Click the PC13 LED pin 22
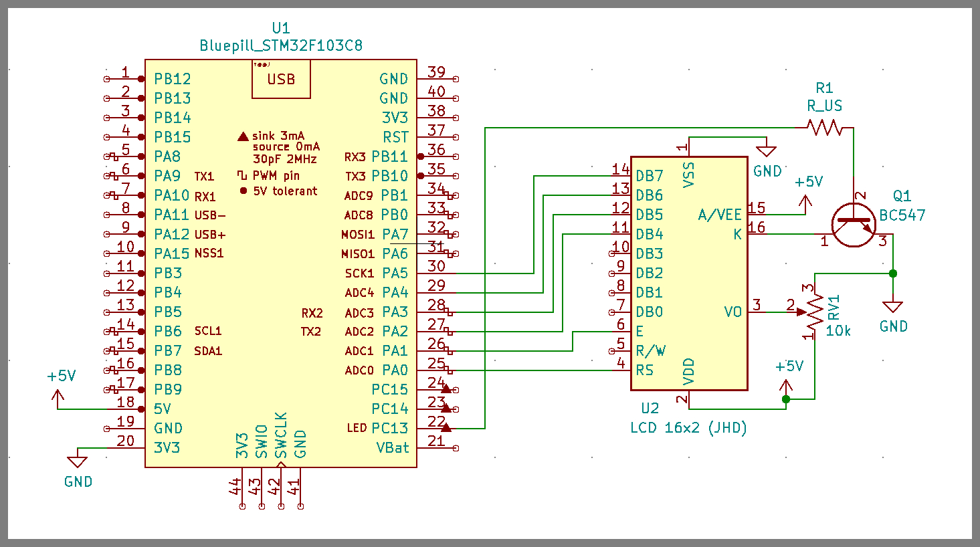This screenshot has height=547, width=980. (x=437, y=428)
